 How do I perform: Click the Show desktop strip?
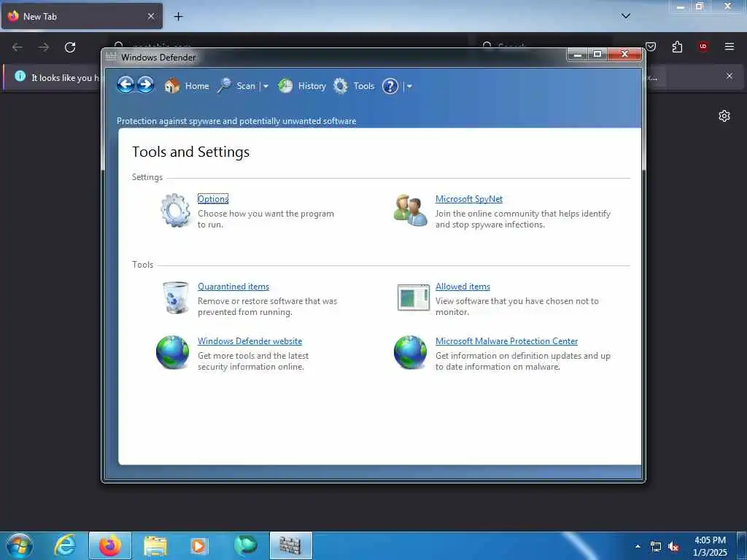pyautogui.click(x=742, y=545)
